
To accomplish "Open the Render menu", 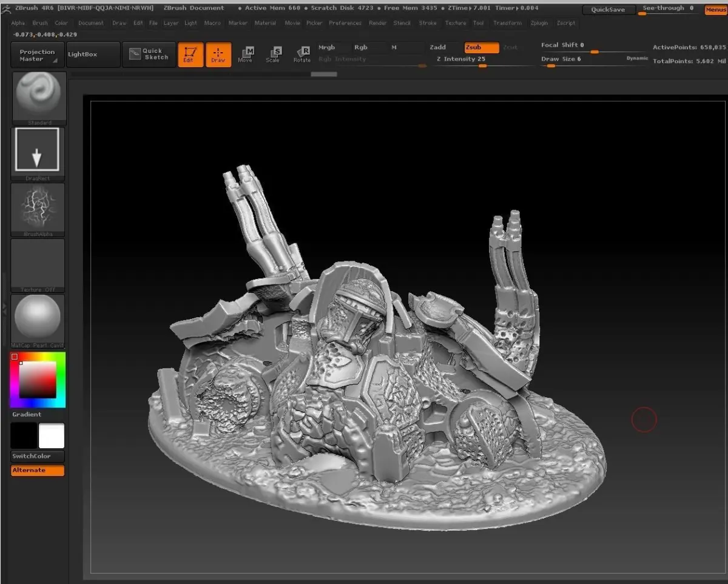I will 378,23.
